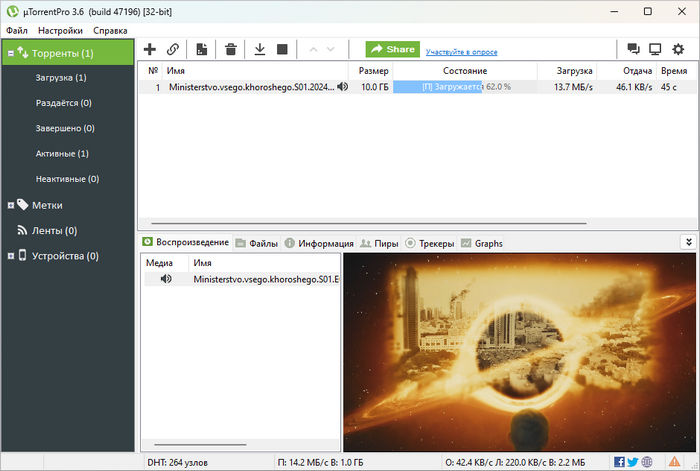Viewport: 700px width, 471px height.
Task: Click the Create New Torrent file icon
Action: click(x=202, y=49)
